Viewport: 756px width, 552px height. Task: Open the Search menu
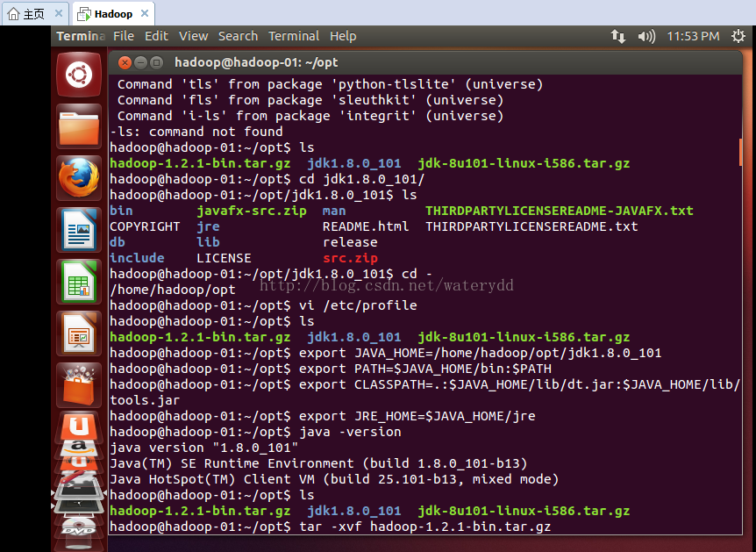[238, 36]
